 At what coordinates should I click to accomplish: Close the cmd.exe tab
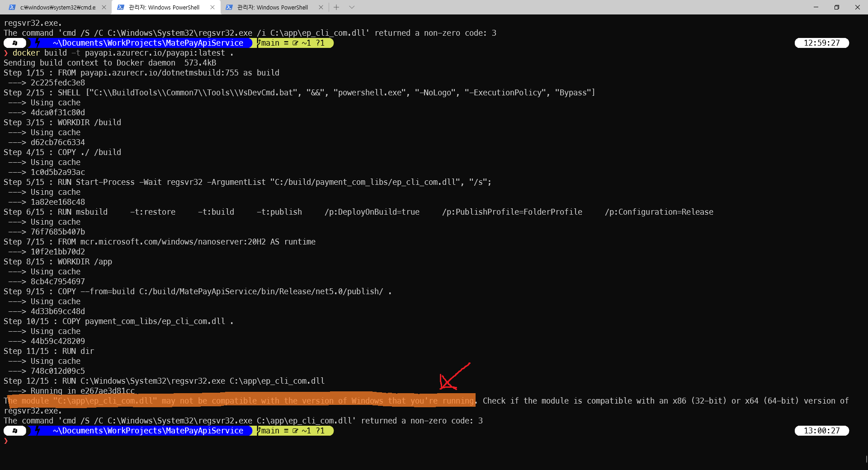(104, 7)
